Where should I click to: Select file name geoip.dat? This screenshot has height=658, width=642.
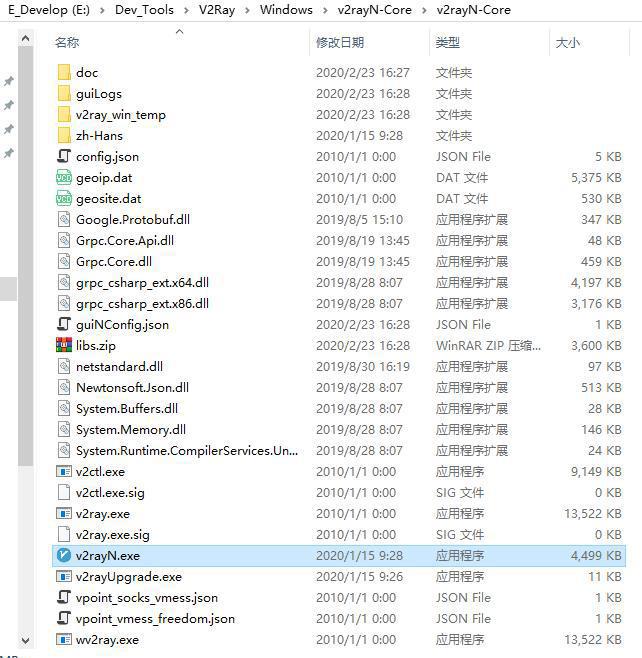[104, 178]
